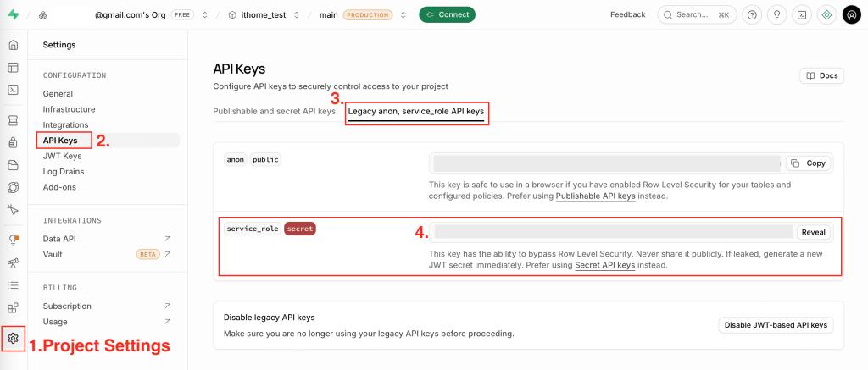The height and width of the screenshot is (370, 868).
Task: Open the AI Assistant diamond icon
Action: tap(827, 15)
